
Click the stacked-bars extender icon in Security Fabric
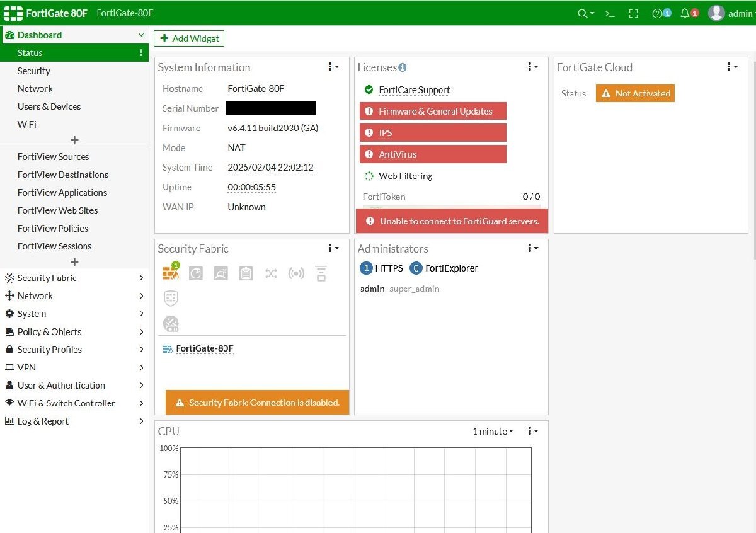[321, 273]
